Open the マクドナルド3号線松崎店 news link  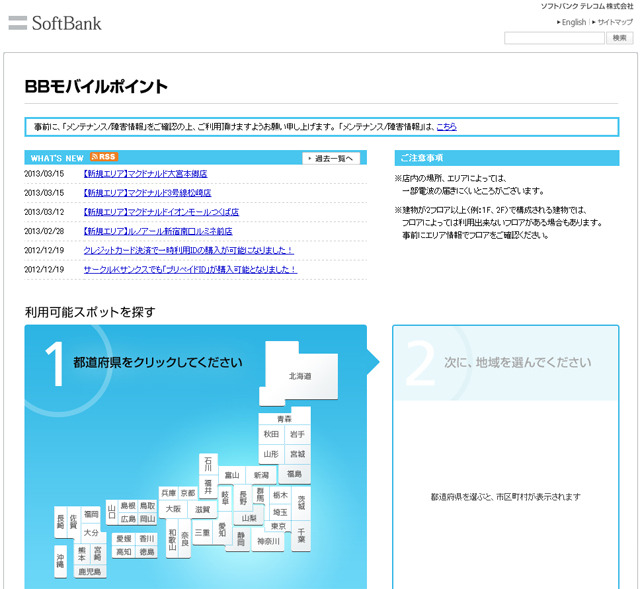(147, 193)
